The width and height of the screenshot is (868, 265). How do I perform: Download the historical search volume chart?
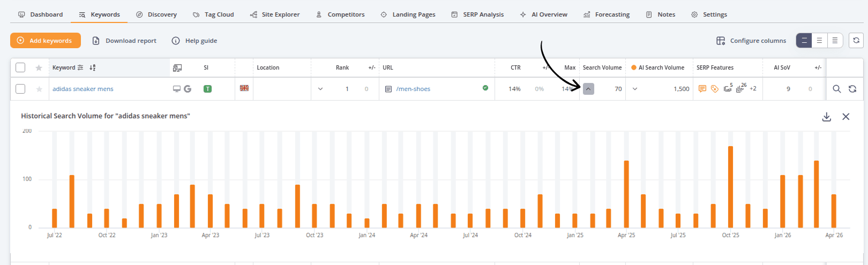(x=827, y=117)
